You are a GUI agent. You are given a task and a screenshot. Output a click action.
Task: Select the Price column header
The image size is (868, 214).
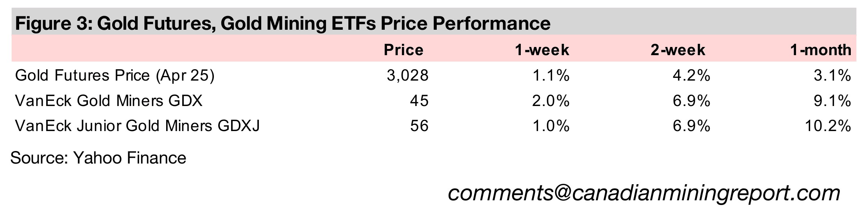click(x=404, y=50)
